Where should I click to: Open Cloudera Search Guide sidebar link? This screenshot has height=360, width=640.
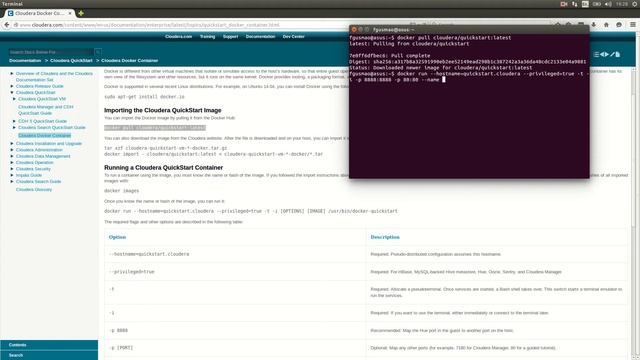[x=38, y=181]
